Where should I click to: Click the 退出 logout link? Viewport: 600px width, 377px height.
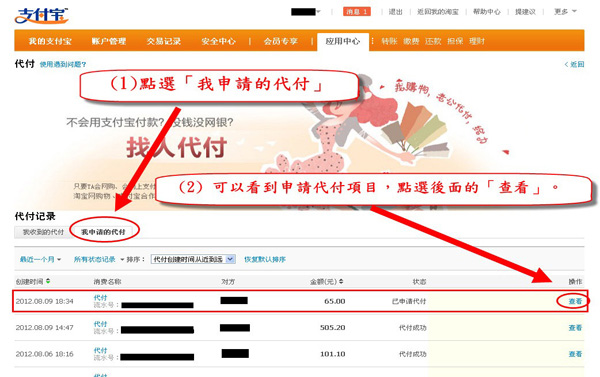click(x=395, y=12)
